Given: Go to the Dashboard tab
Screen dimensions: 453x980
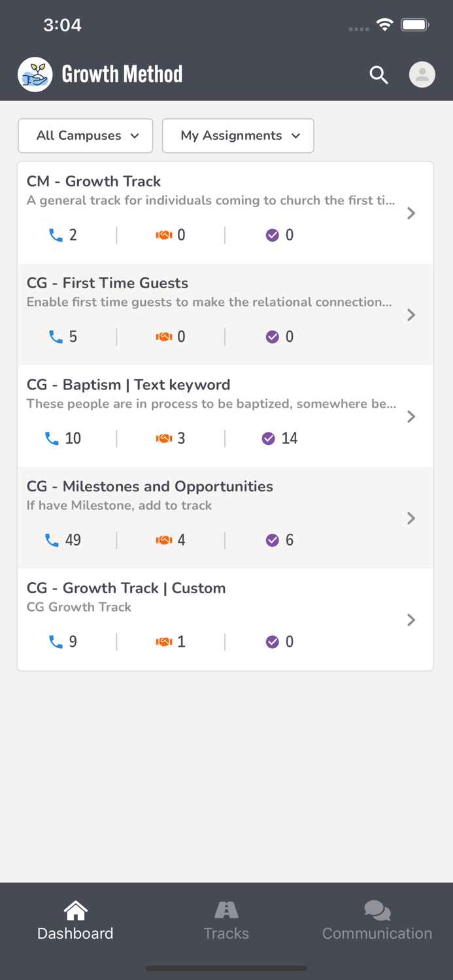Looking at the screenshot, I should point(75,920).
